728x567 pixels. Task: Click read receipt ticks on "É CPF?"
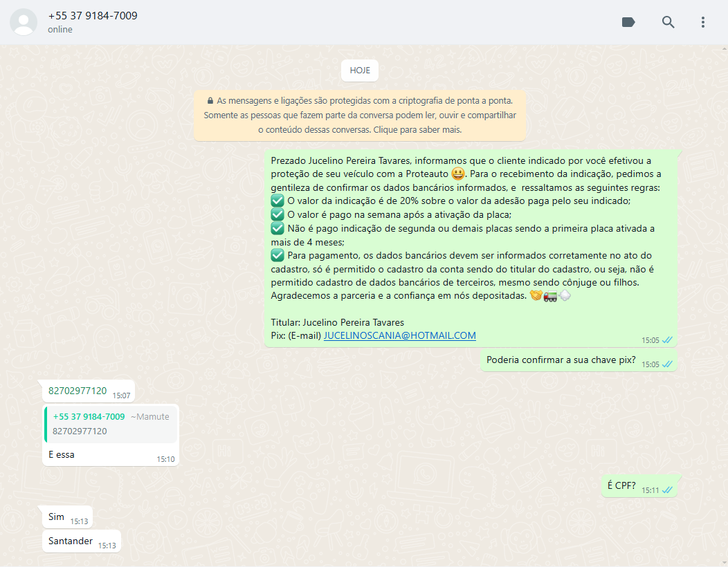point(667,490)
